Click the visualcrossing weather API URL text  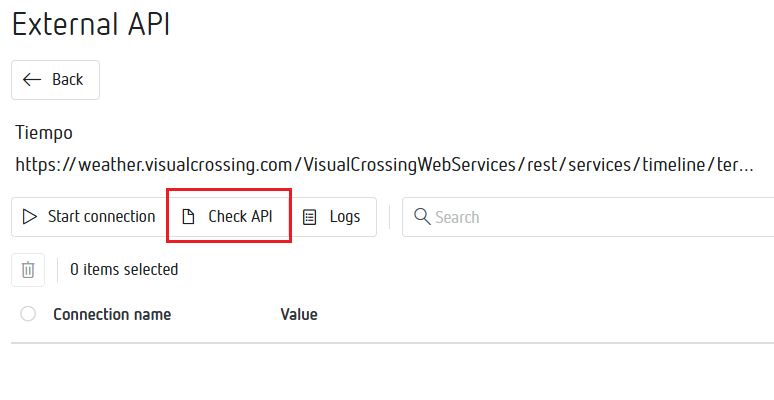click(x=383, y=165)
